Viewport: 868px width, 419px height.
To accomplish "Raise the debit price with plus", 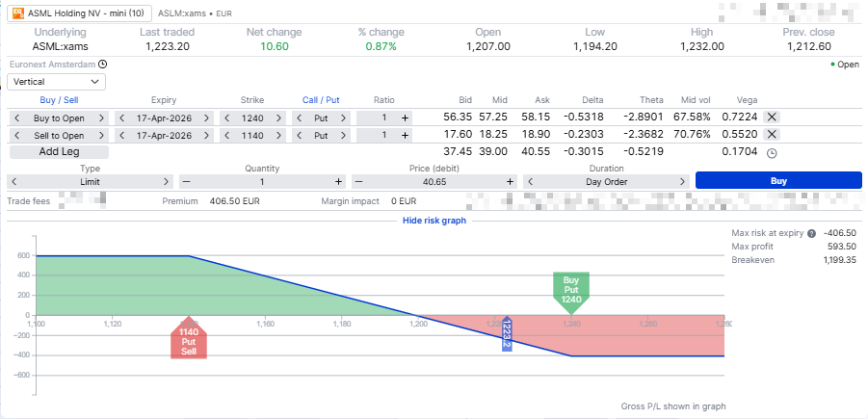I will pyautogui.click(x=510, y=181).
